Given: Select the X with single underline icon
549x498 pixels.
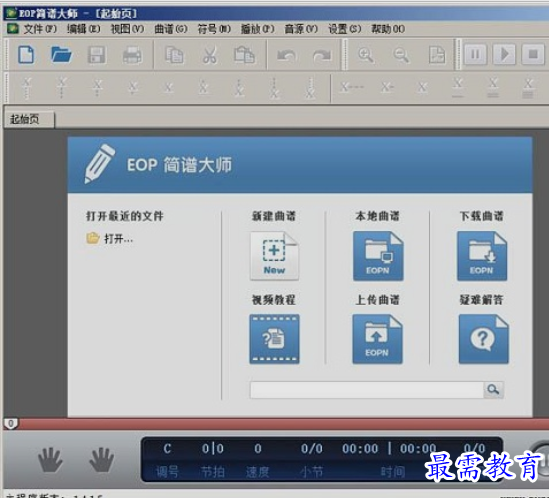Looking at the screenshot, I should point(458,88).
